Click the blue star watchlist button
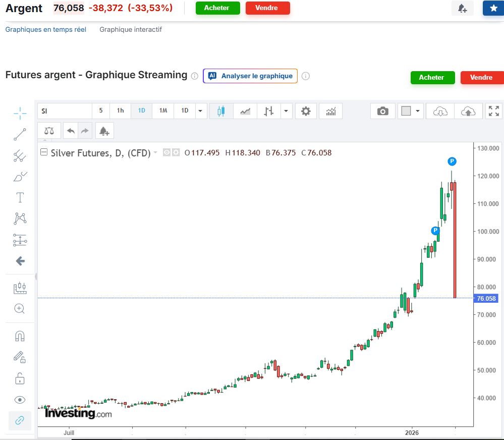 pos(493,9)
